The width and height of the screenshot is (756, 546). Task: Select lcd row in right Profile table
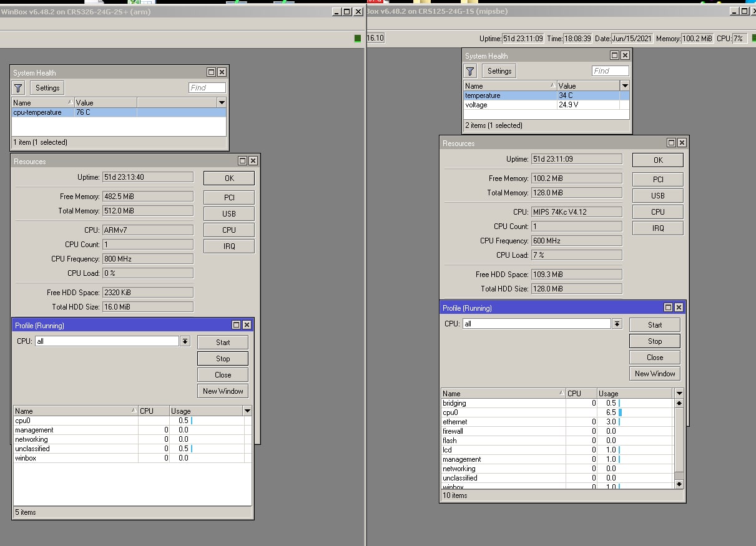[557, 450]
